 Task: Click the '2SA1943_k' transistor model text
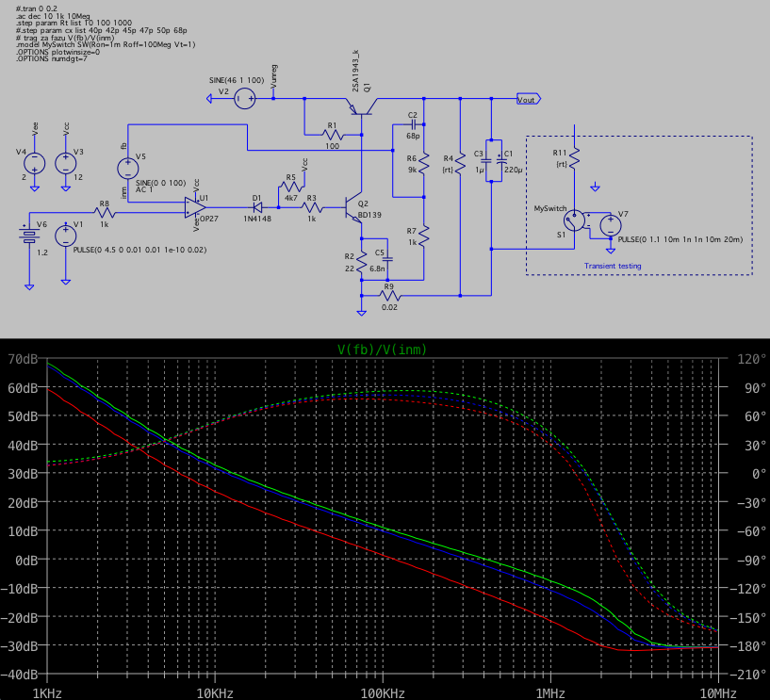pos(355,71)
